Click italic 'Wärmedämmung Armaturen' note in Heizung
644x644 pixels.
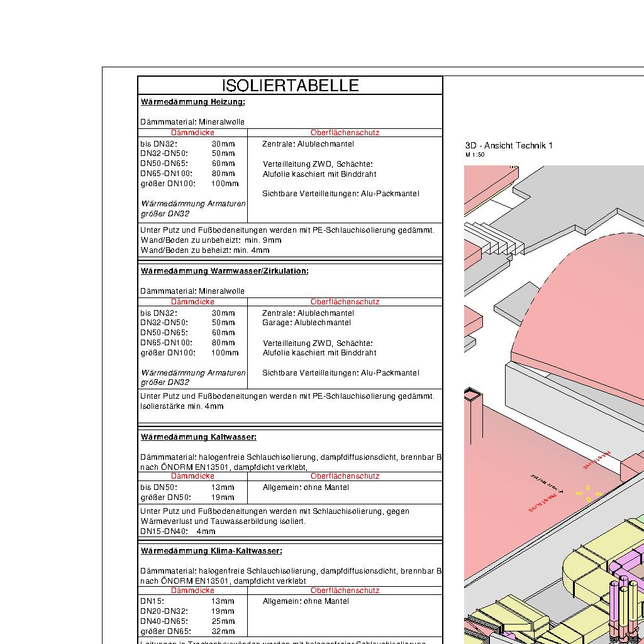[193, 204]
